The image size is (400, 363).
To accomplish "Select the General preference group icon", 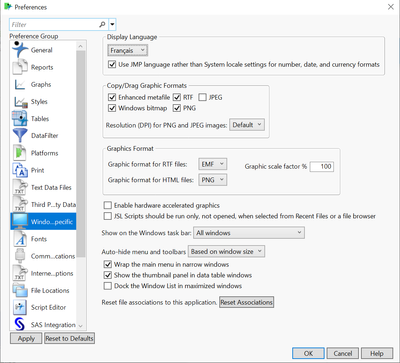I will tap(20, 50).
